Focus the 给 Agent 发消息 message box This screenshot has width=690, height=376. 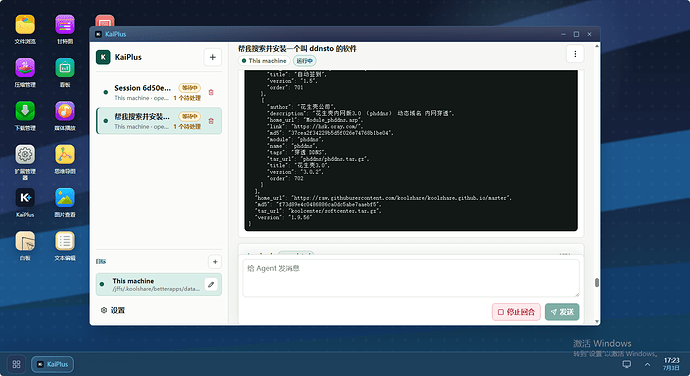pyautogui.click(x=411, y=278)
